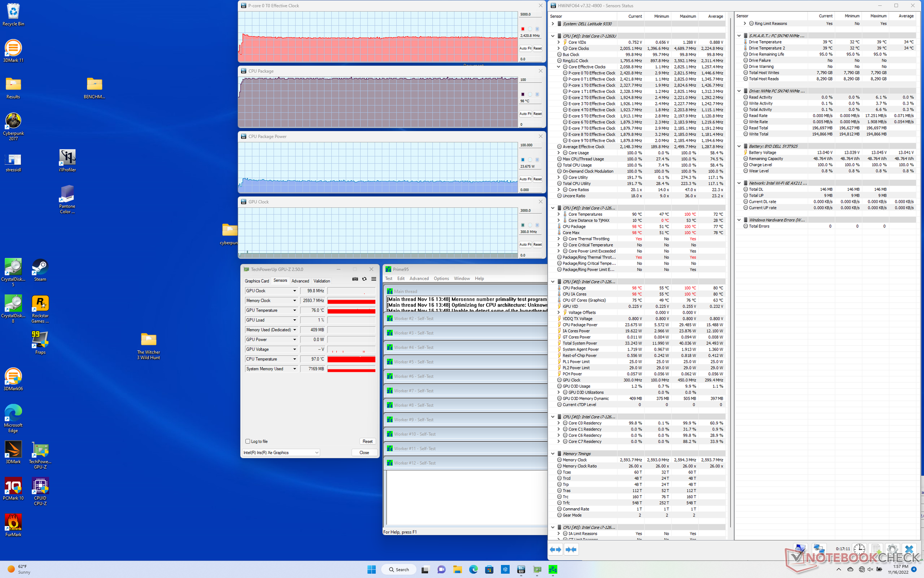Viewport: 924px width, 578px height.
Task: Click Reset in CPU Package graph
Action: (x=538, y=114)
